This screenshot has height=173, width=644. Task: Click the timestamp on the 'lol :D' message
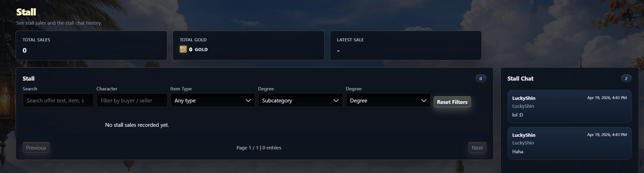click(607, 98)
